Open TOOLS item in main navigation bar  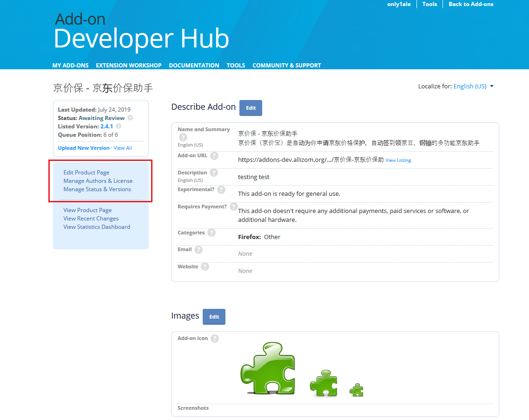click(236, 65)
